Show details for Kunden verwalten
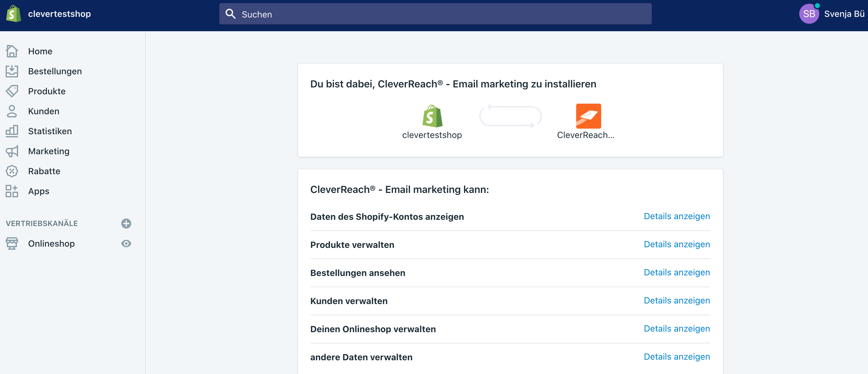868x374 pixels. pos(676,300)
